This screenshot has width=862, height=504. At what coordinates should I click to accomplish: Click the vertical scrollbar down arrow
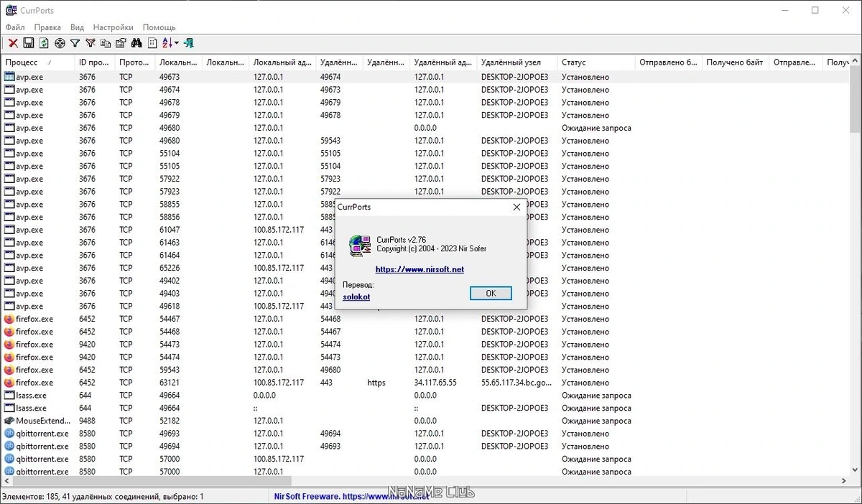(856, 471)
